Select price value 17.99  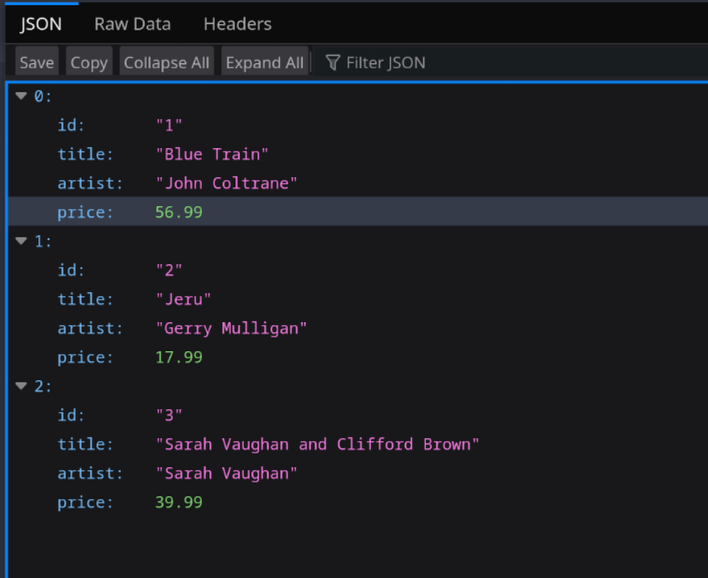(x=179, y=357)
